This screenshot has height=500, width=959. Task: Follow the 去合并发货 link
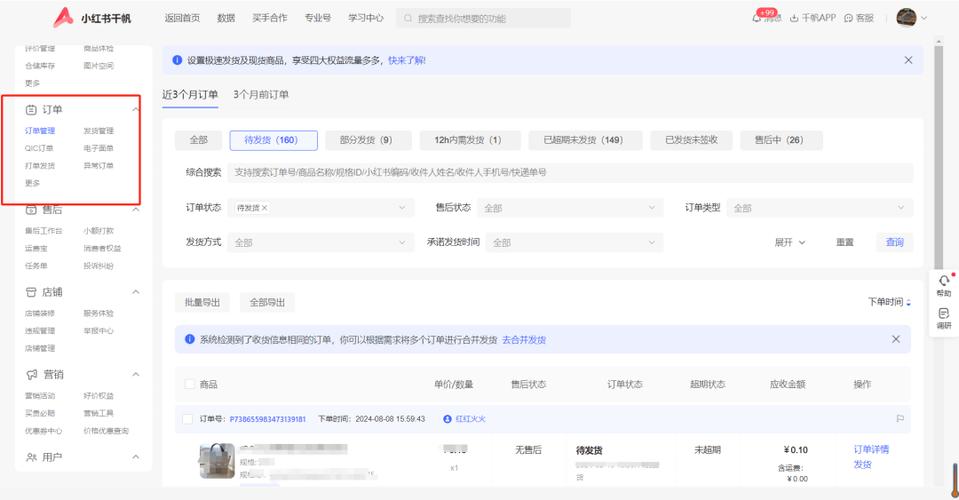(524, 340)
